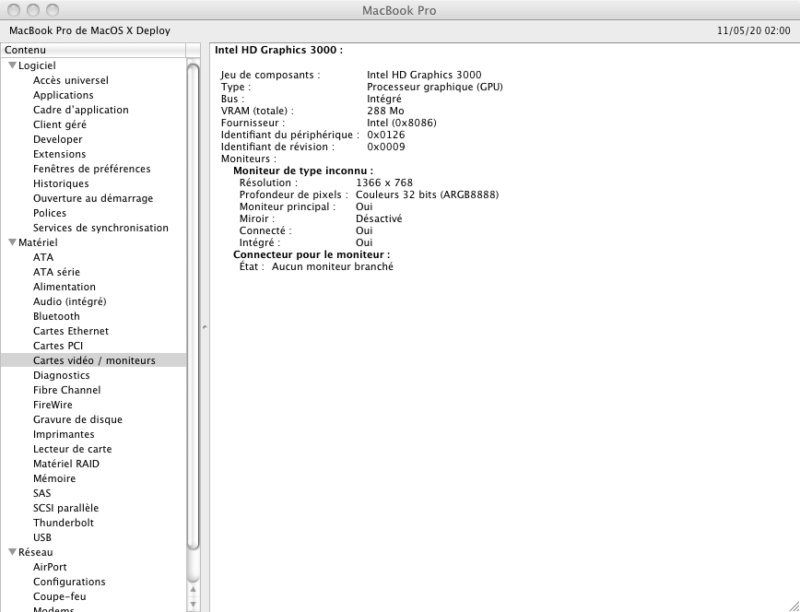Image resolution: width=800 pixels, height=612 pixels.
Task: Open Cartes Ethernet entry
Action: [71, 332]
